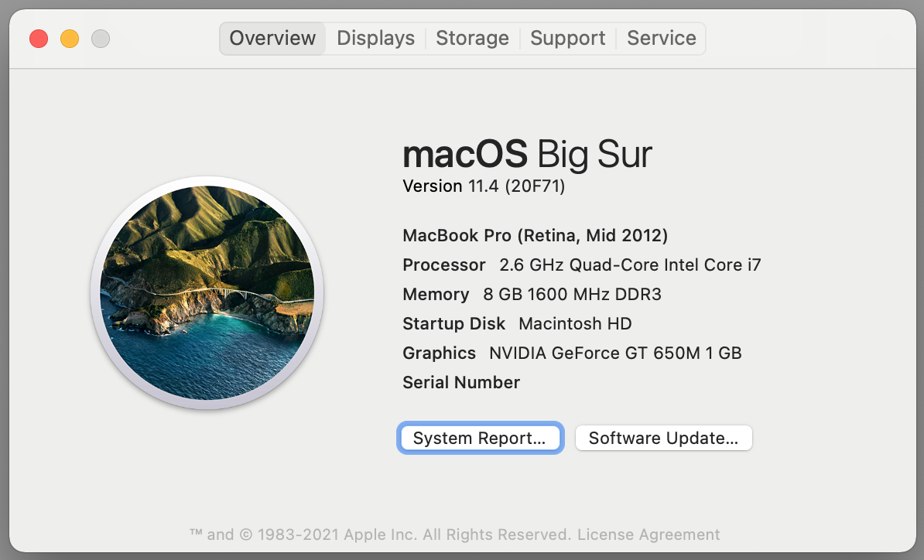Screen dimensions: 924x560
Task: Select the Storage tab
Action: [472, 38]
